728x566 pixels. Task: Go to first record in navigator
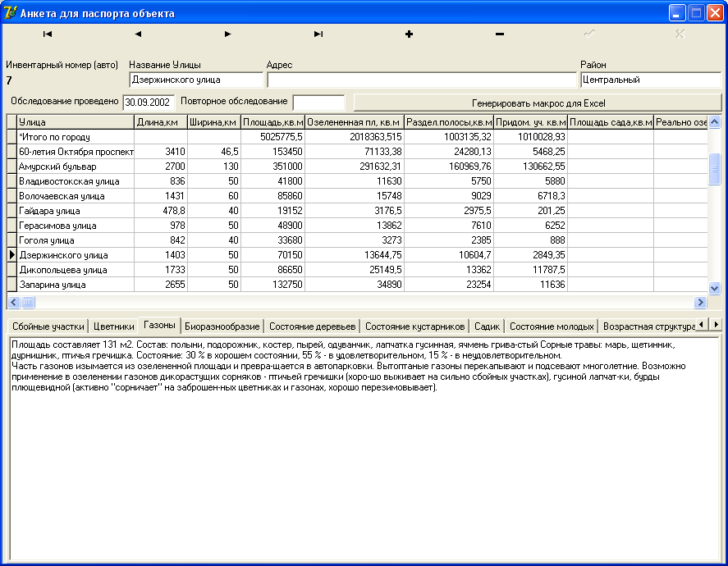click(48, 34)
